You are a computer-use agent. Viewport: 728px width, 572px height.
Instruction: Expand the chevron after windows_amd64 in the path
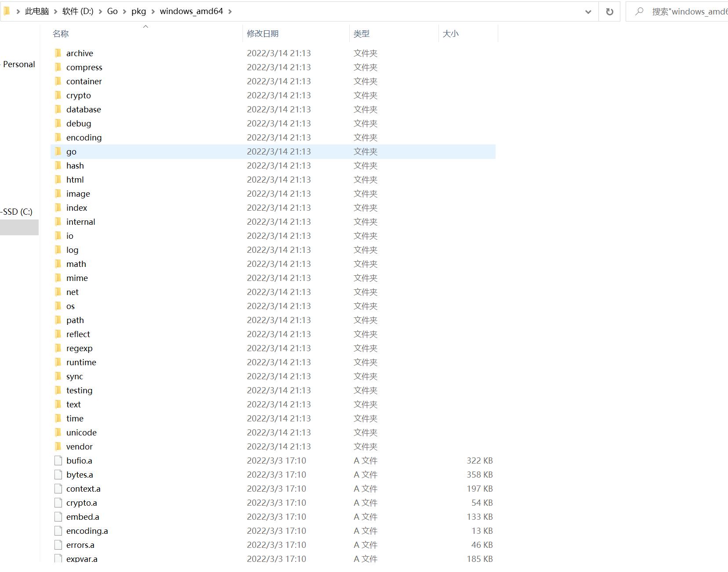pos(230,11)
